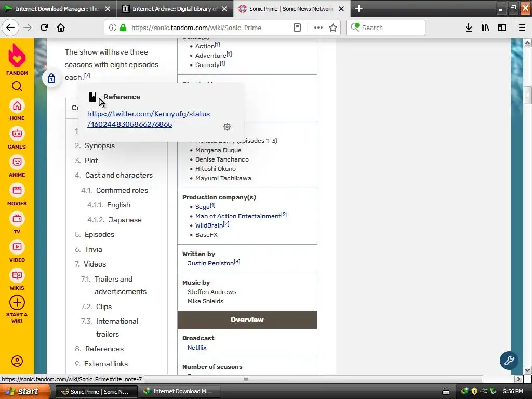
Task: Open page actions three-dot menu
Action: [318, 28]
